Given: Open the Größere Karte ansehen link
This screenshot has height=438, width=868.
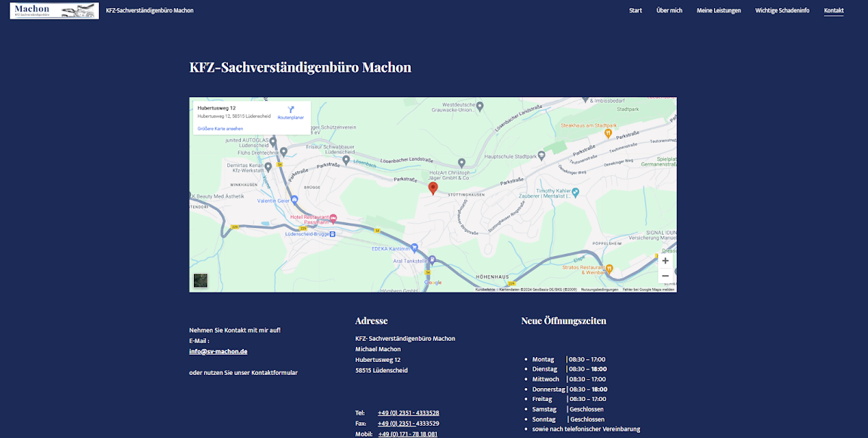Looking at the screenshot, I should tap(220, 129).
